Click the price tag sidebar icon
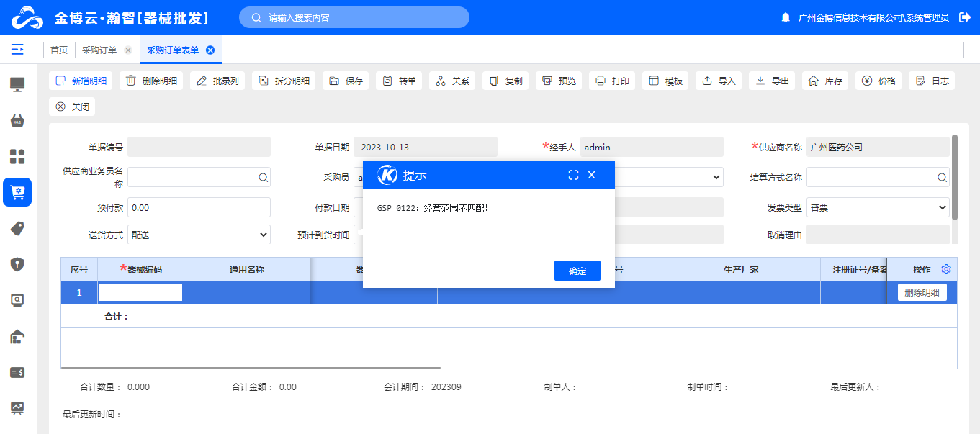The height and width of the screenshot is (434, 980). pyautogui.click(x=17, y=228)
